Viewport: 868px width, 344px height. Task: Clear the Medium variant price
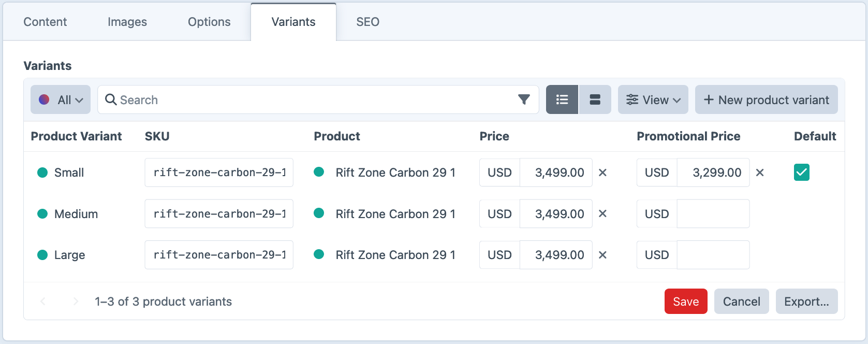(x=602, y=213)
